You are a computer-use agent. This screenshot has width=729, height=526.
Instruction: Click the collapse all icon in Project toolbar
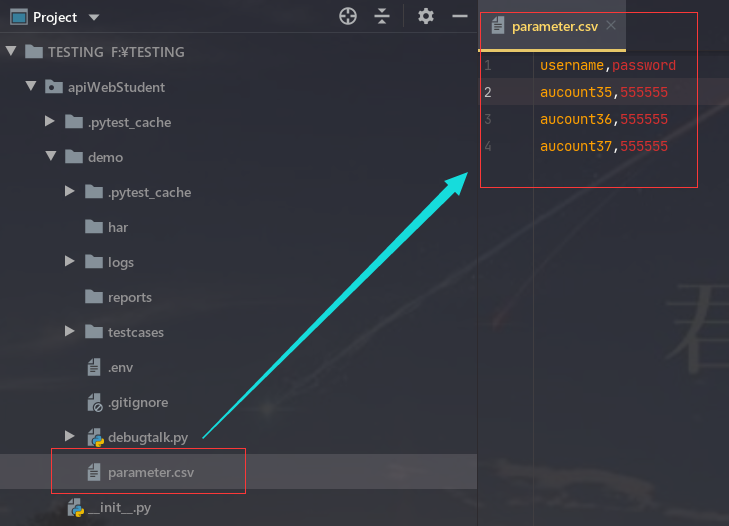382,16
